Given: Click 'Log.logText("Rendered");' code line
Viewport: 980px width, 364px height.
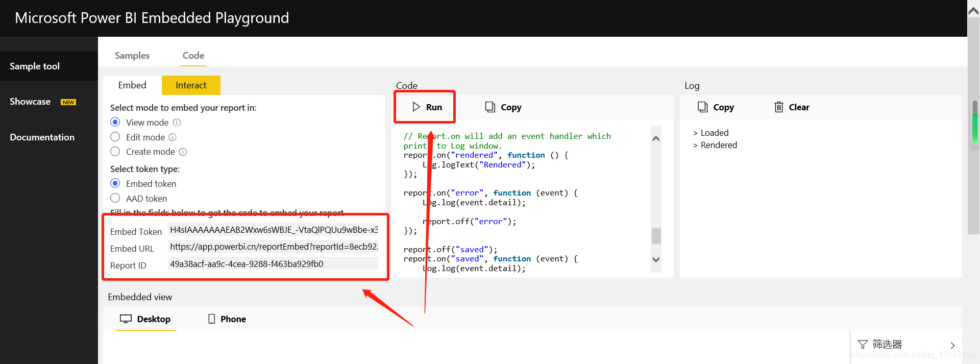Looking at the screenshot, I should [x=479, y=165].
